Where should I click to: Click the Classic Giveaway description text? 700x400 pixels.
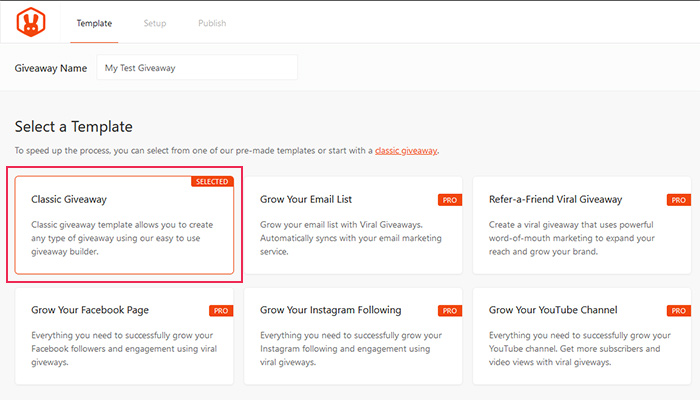(x=122, y=238)
